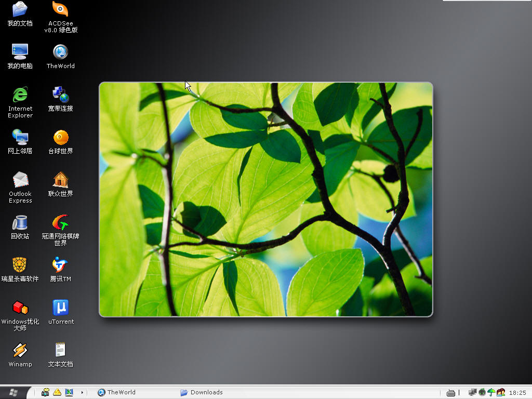Switch to TheWorld taskbar button

pos(116,392)
